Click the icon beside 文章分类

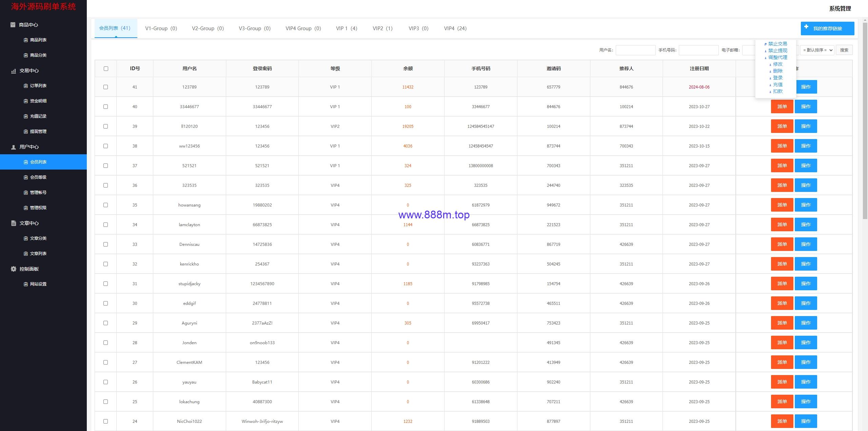click(26, 238)
